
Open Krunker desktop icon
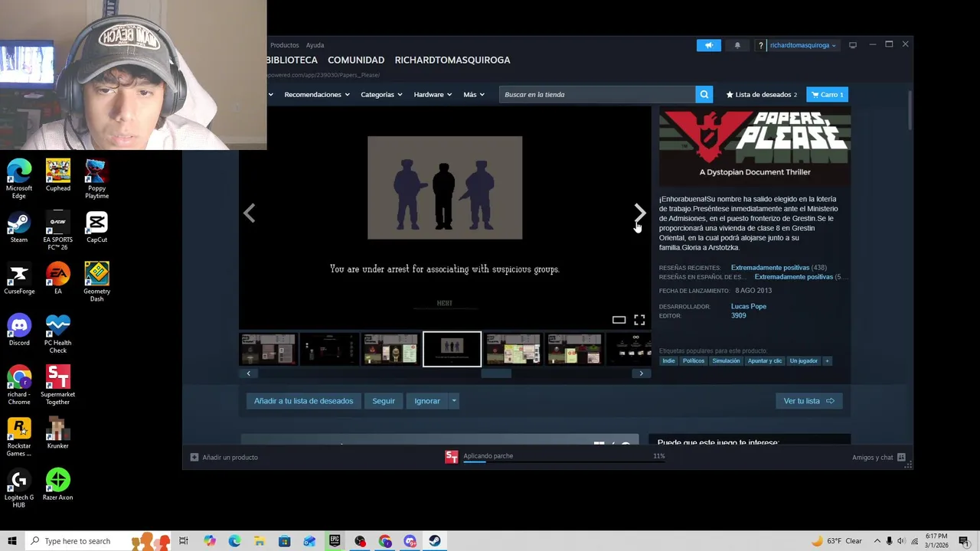(58, 432)
